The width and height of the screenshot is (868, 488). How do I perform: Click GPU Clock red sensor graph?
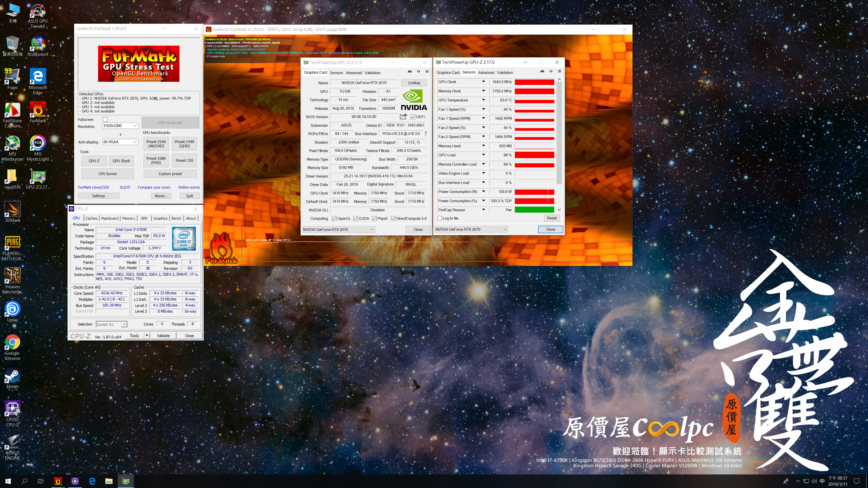(534, 82)
